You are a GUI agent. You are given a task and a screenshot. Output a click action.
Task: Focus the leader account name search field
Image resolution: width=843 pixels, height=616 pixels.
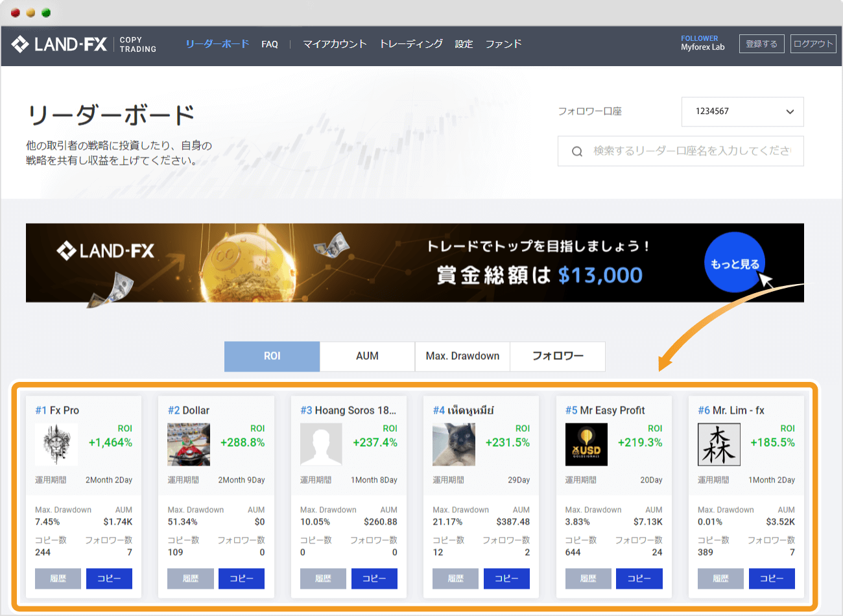681,151
